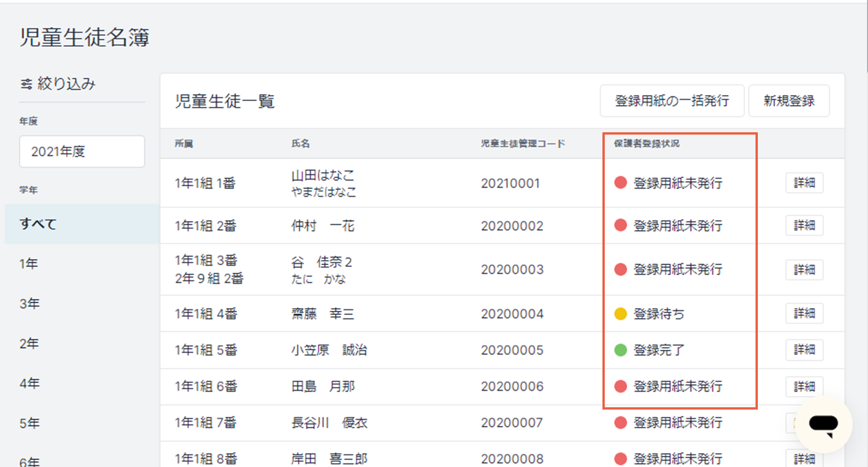Click 新規登録 button
This screenshot has width=868, height=467.
(x=789, y=101)
